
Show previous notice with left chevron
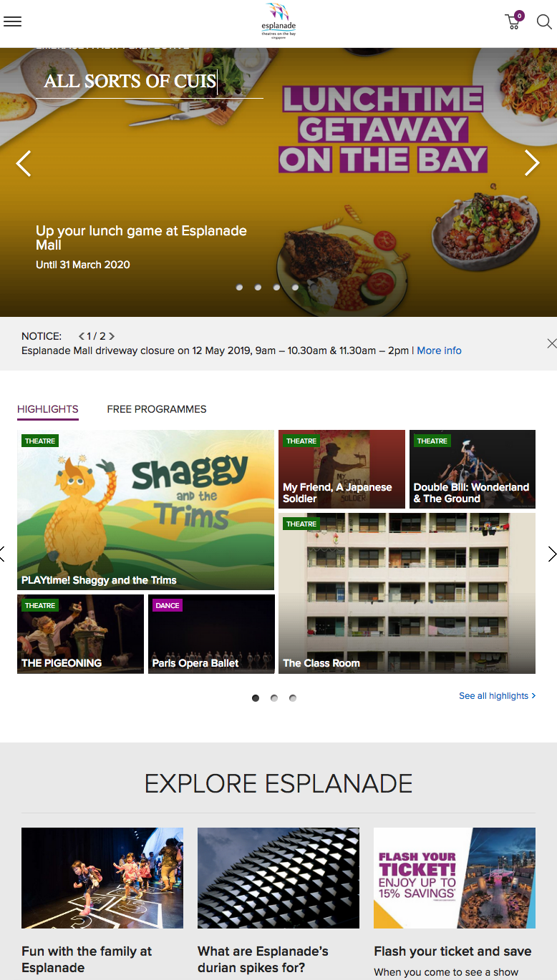click(x=82, y=336)
